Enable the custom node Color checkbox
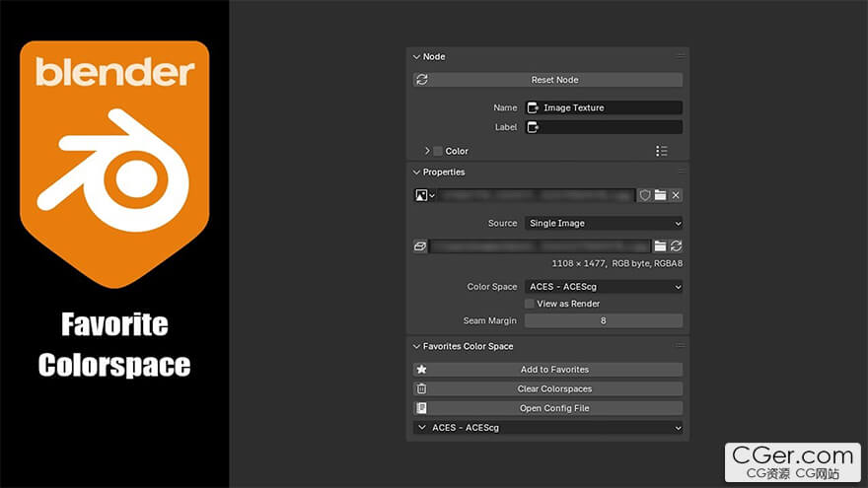868x488 pixels. coord(438,151)
